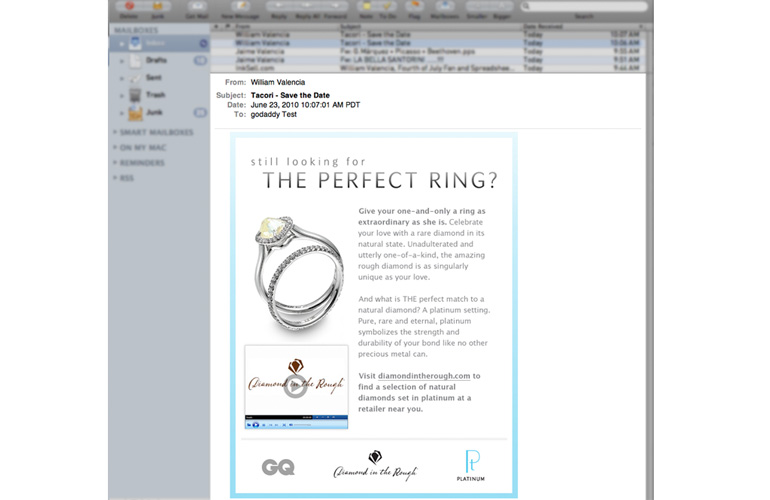Click Diamond in the Rough footer logo
The height and width of the screenshot is (500, 770).
tap(375, 465)
